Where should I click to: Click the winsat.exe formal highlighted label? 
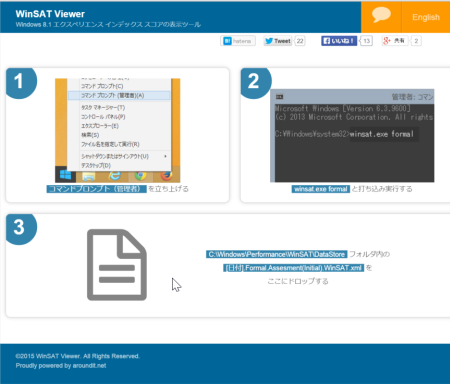[321, 189]
